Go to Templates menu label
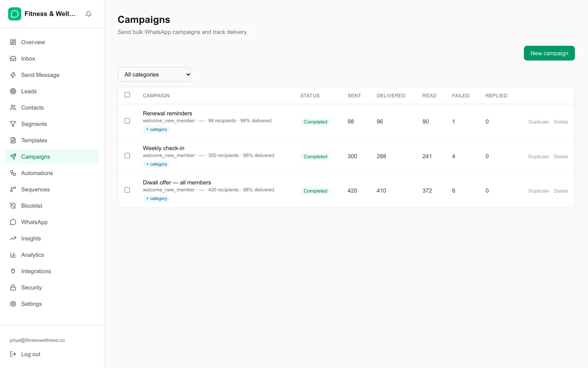The image size is (588, 368). click(x=34, y=141)
